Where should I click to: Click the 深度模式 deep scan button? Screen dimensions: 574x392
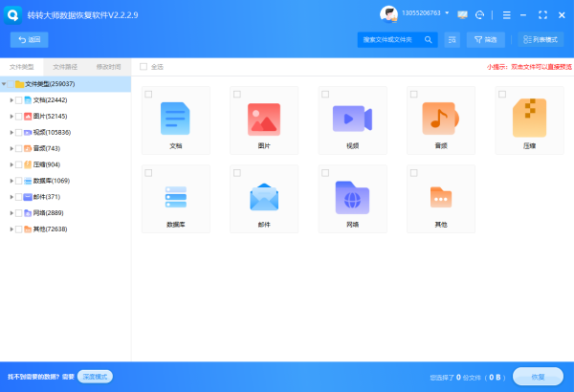(x=95, y=377)
